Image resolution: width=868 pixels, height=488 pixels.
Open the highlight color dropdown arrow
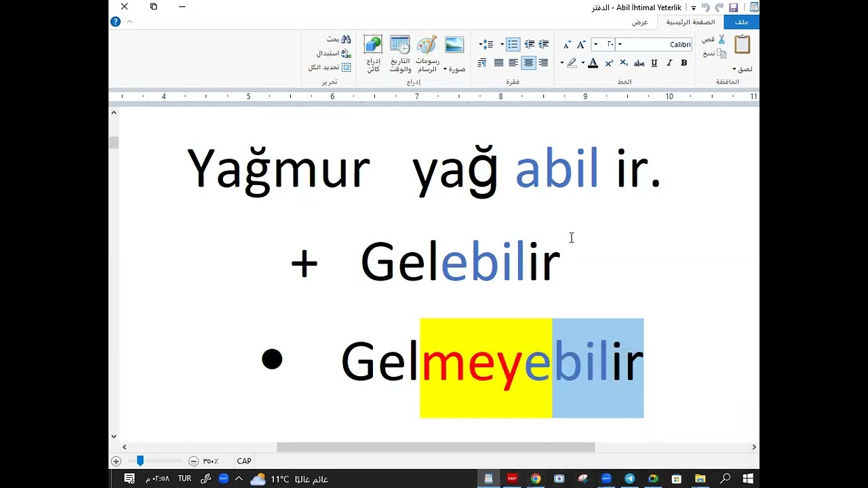point(561,63)
